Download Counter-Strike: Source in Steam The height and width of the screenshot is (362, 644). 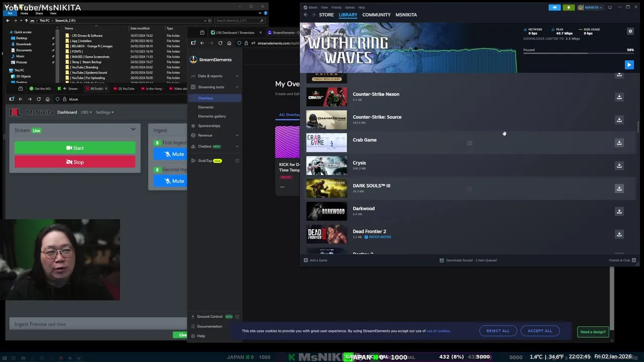click(x=619, y=120)
